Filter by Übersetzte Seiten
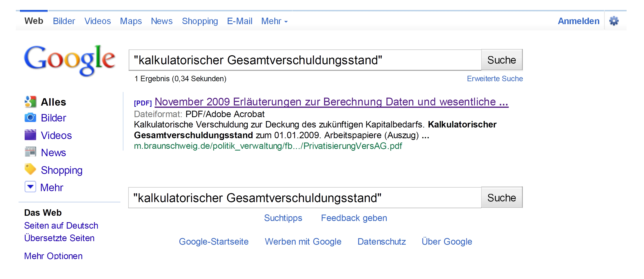The image size is (644, 279). 59,238
